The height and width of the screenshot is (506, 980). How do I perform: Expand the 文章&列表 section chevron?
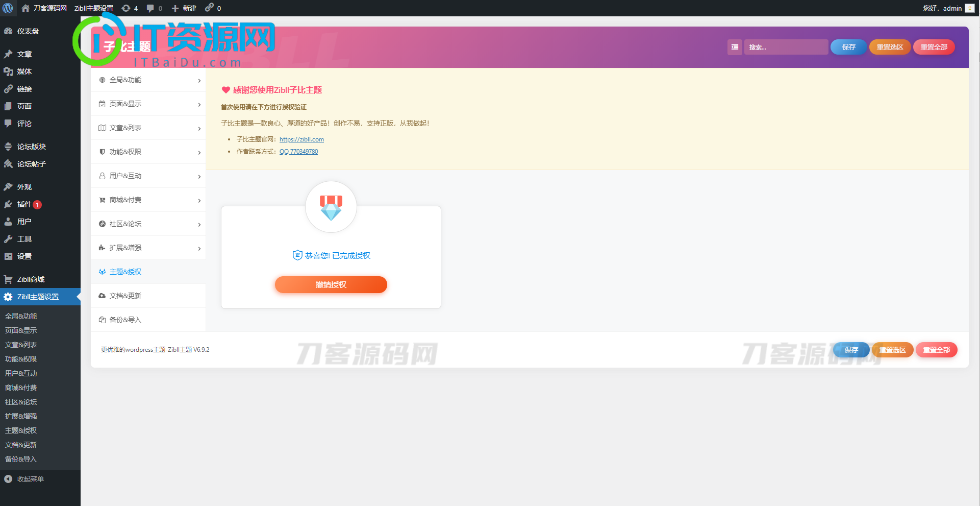point(199,129)
